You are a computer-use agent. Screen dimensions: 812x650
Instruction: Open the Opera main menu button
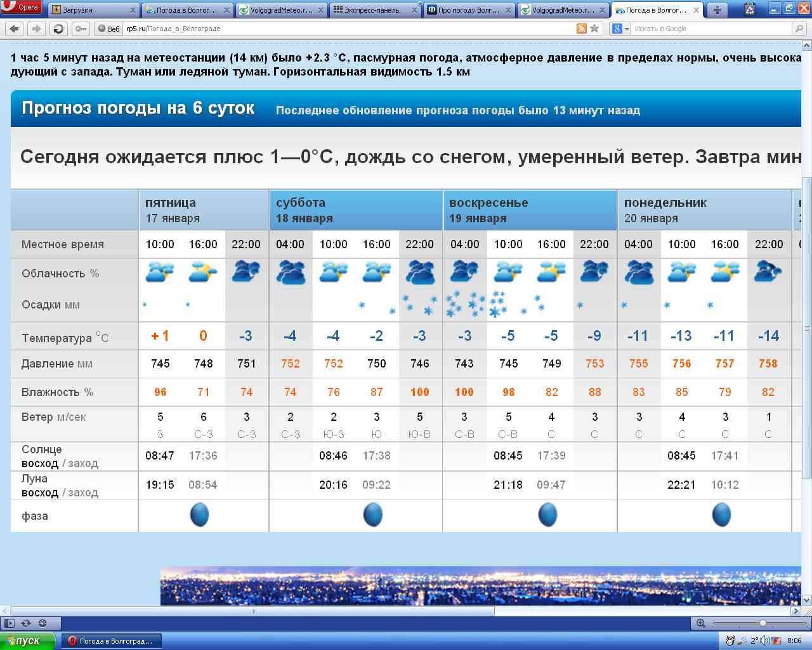[x=22, y=8]
